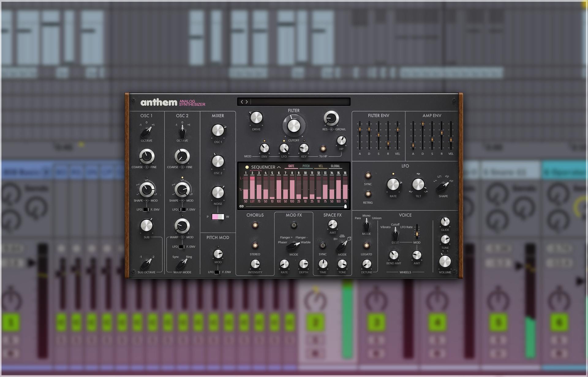Toggle the LFO Retrig button
Image resolution: width=588 pixels, height=377 pixels.
[x=368, y=194]
